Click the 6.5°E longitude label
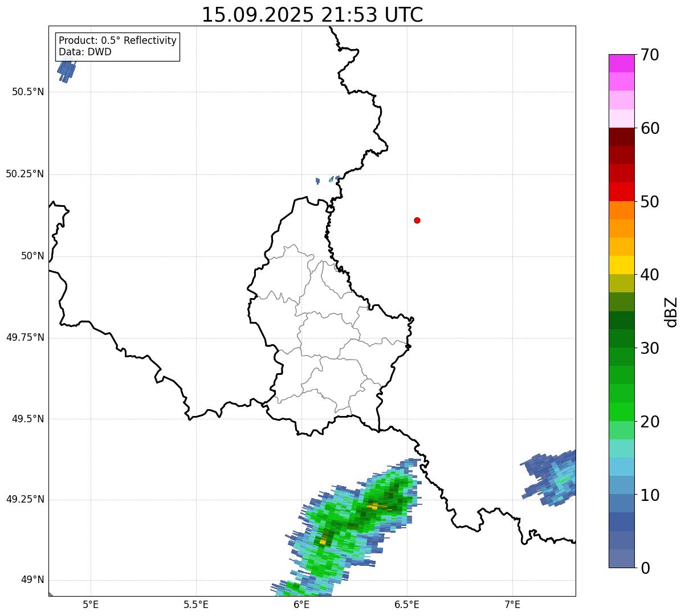This screenshot has width=685, height=616. point(407,605)
